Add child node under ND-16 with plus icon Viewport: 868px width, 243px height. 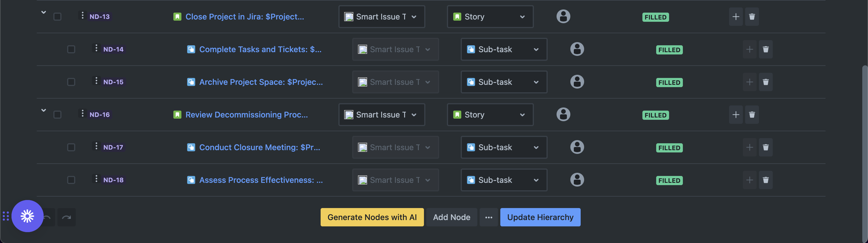click(736, 115)
